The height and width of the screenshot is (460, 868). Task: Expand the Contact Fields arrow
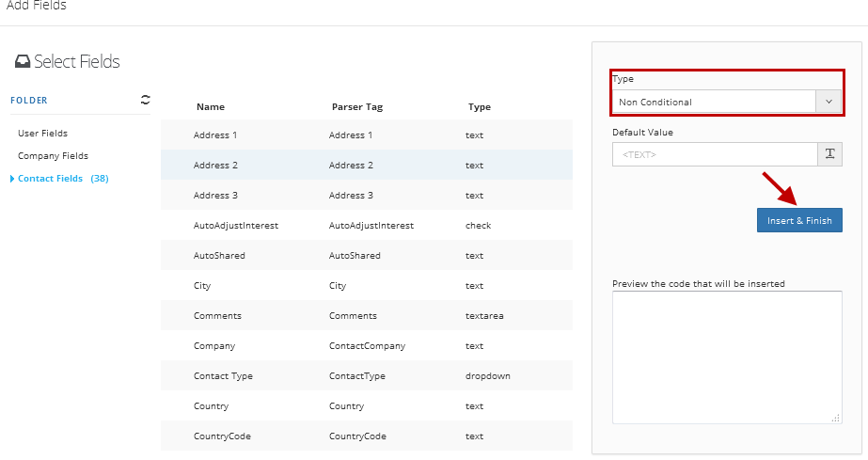click(x=12, y=178)
